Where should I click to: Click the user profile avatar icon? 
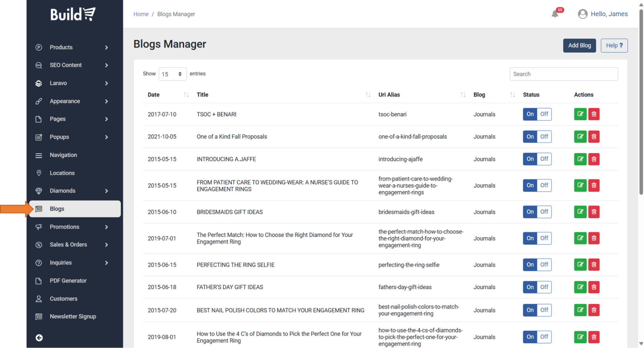coord(582,14)
